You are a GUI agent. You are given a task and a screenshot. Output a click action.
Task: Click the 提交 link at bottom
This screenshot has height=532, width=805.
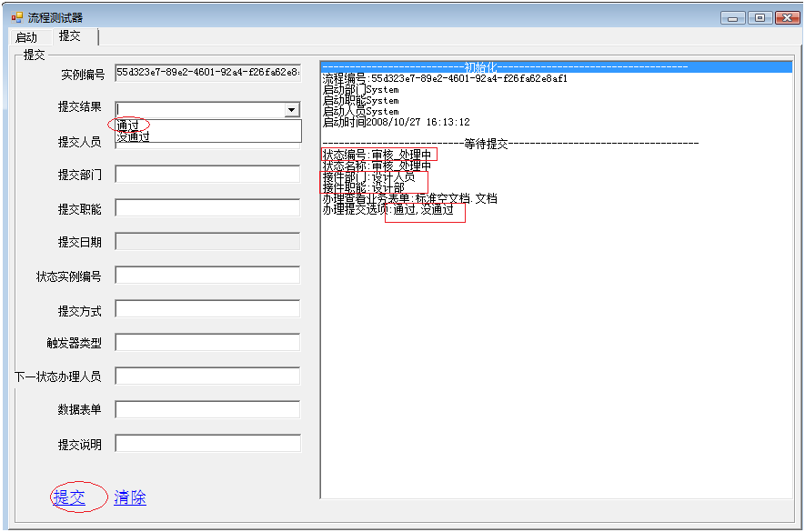pyautogui.click(x=69, y=497)
